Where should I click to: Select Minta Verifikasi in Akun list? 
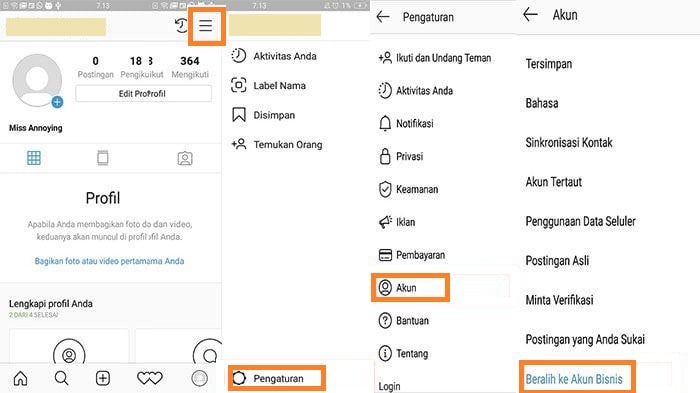pos(559,300)
